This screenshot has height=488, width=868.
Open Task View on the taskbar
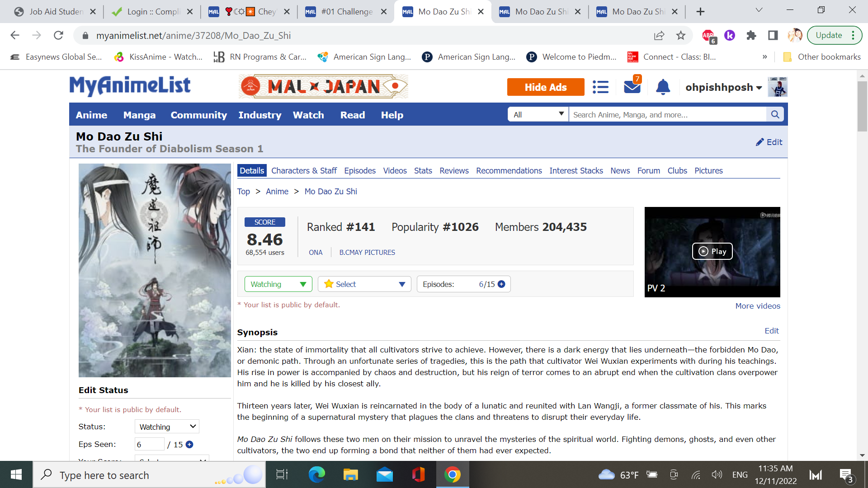[282, 474]
